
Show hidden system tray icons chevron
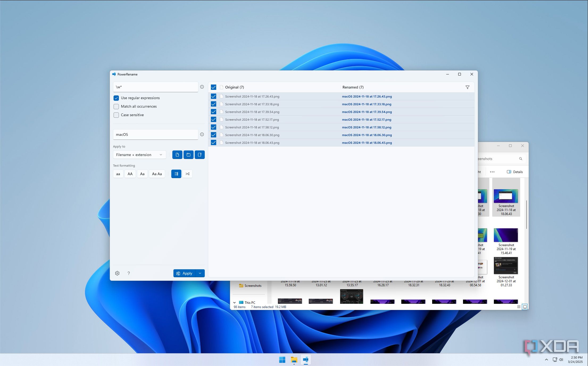click(546, 360)
